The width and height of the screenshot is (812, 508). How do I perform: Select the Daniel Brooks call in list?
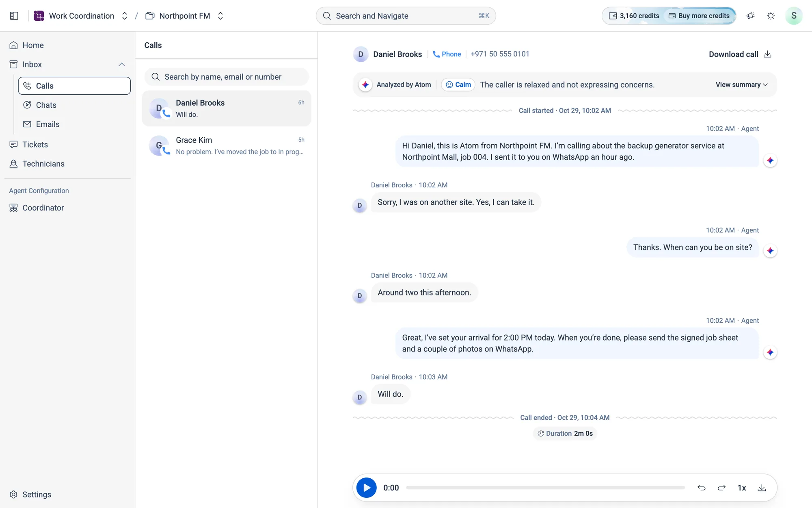coord(227,108)
